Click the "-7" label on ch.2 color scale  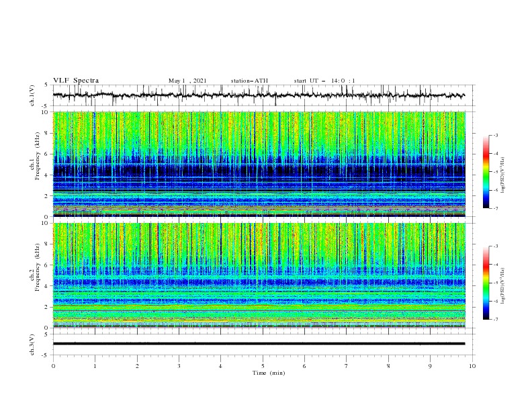496,320
